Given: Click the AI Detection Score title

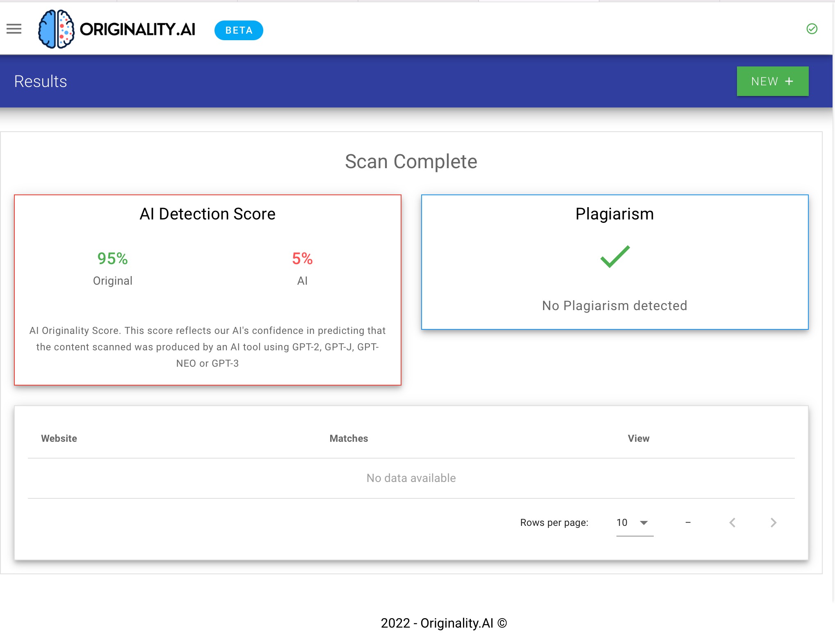Looking at the screenshot, I should coord(208,214).
